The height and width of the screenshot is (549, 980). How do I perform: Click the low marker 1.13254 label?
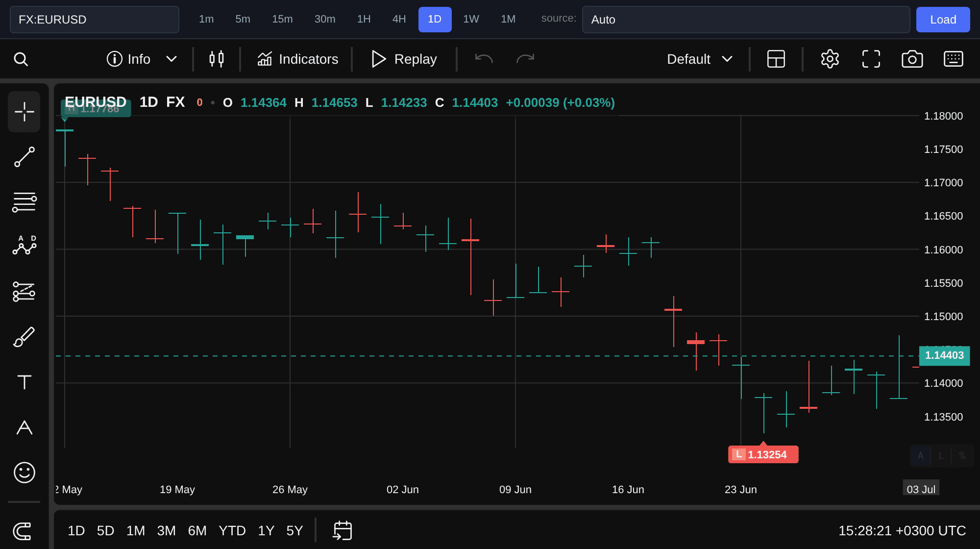tap(763, 454)
